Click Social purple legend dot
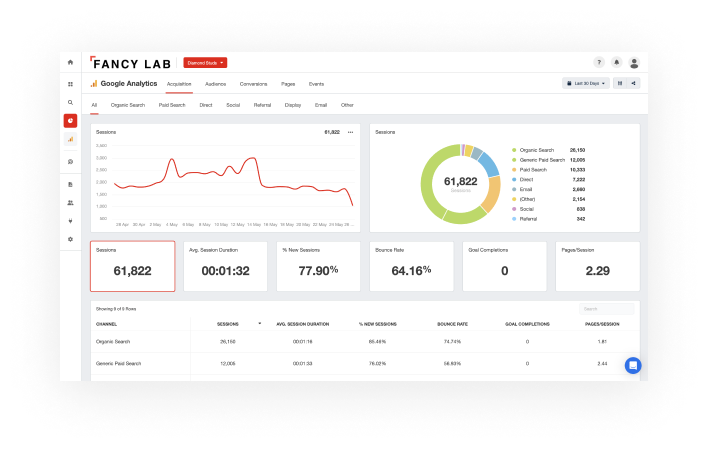The width and height of the screenshot is (708, 449). pyautogui.click(x=514, y=209)
